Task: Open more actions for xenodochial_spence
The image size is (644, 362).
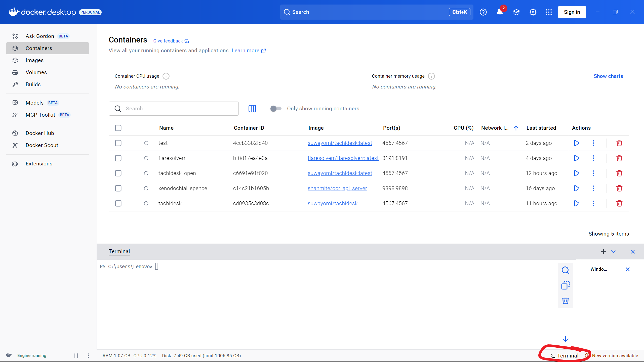Action: tap(593, 188)
